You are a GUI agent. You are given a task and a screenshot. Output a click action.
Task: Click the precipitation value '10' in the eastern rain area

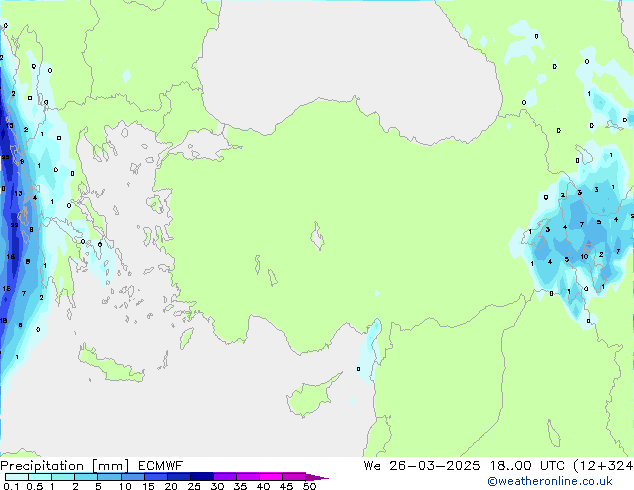click(x=584, y=256)
